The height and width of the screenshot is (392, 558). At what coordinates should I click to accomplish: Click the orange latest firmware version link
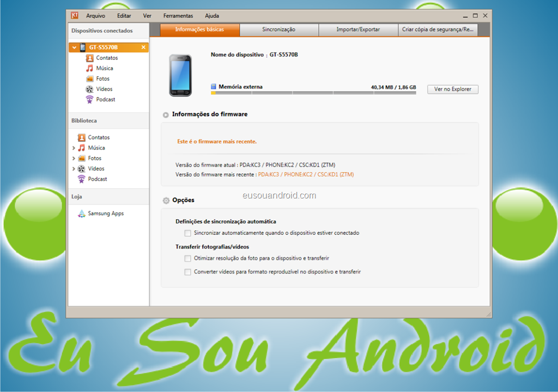point(306,174)
